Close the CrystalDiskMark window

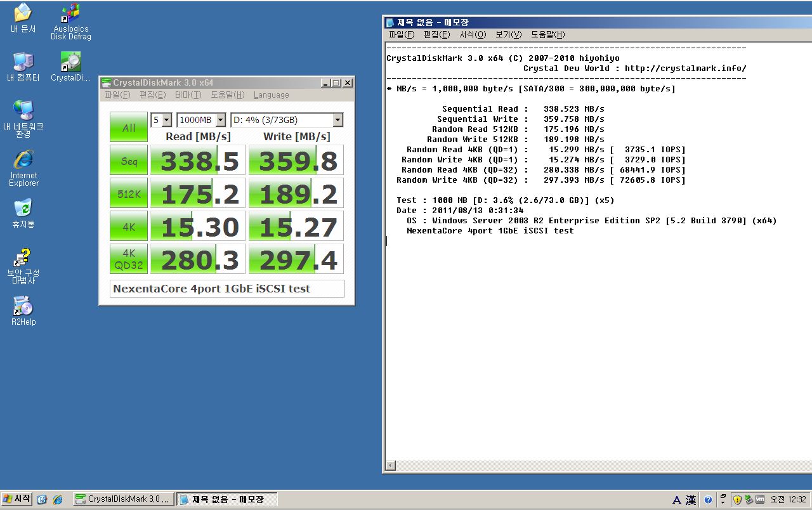(x=347, y=82)
